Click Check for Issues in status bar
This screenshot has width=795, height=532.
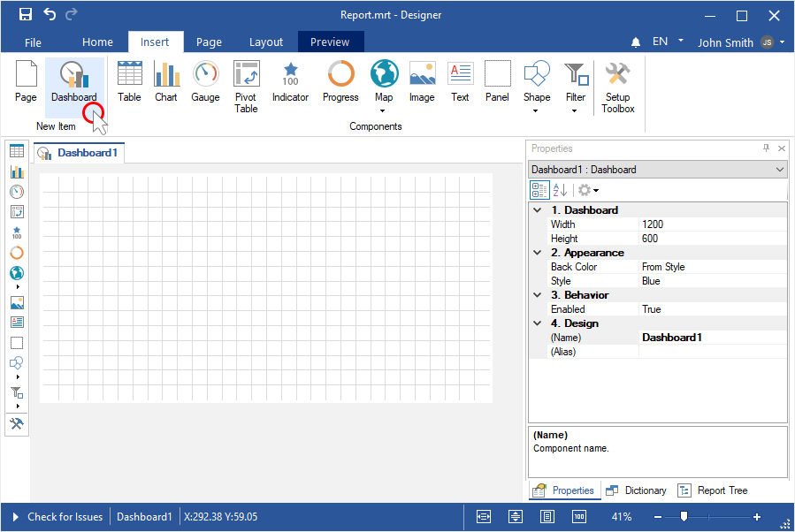pyautogui.click(x=65, y=517)
